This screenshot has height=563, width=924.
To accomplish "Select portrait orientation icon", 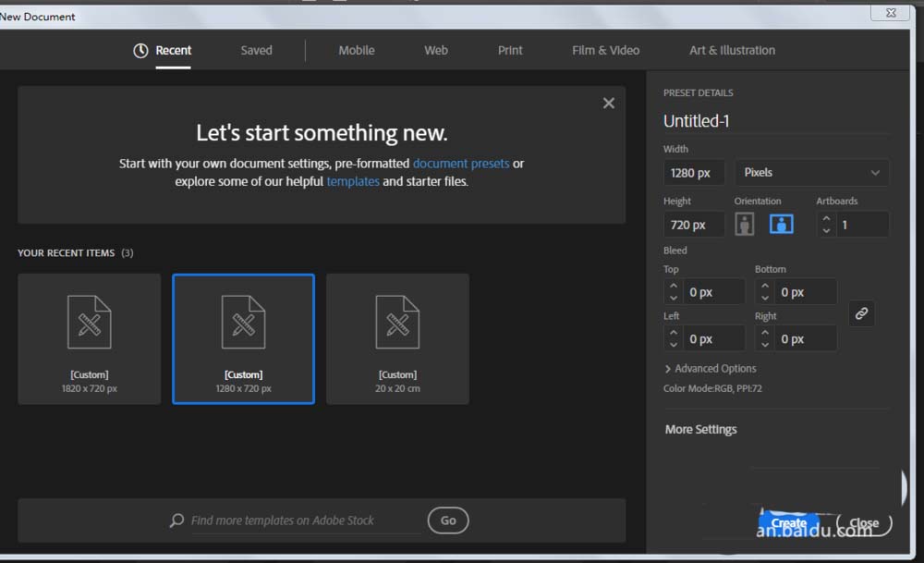I will pyautogui.click(x=745, y=224).
